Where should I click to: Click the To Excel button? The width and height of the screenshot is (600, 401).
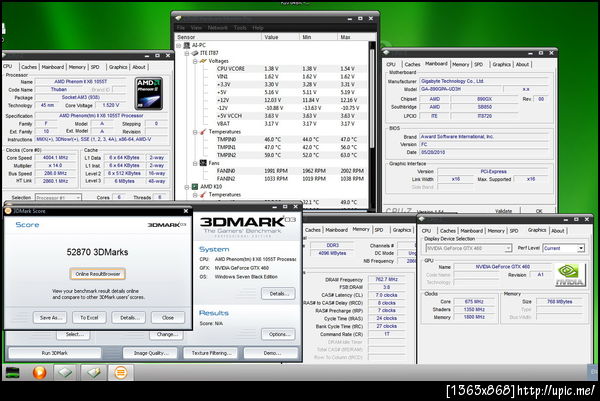click(89, 318)
